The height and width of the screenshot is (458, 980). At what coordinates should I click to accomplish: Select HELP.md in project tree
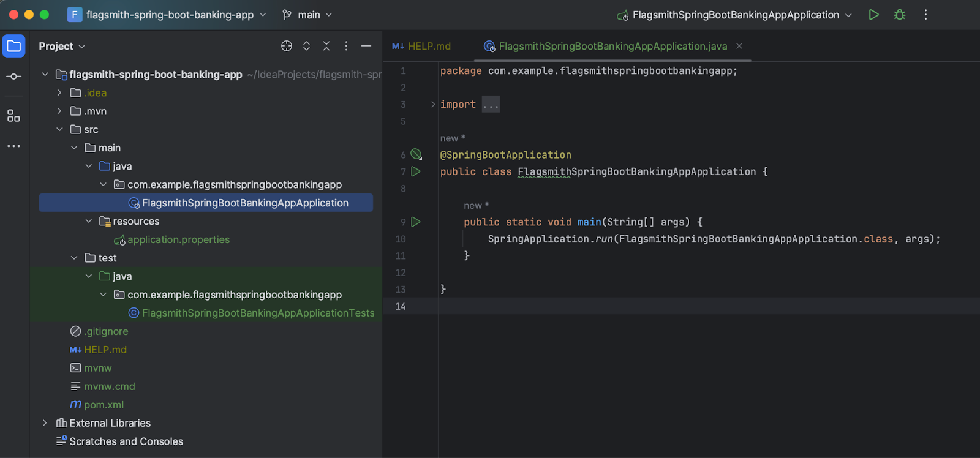pyautogui.click(x=105, y=350)
